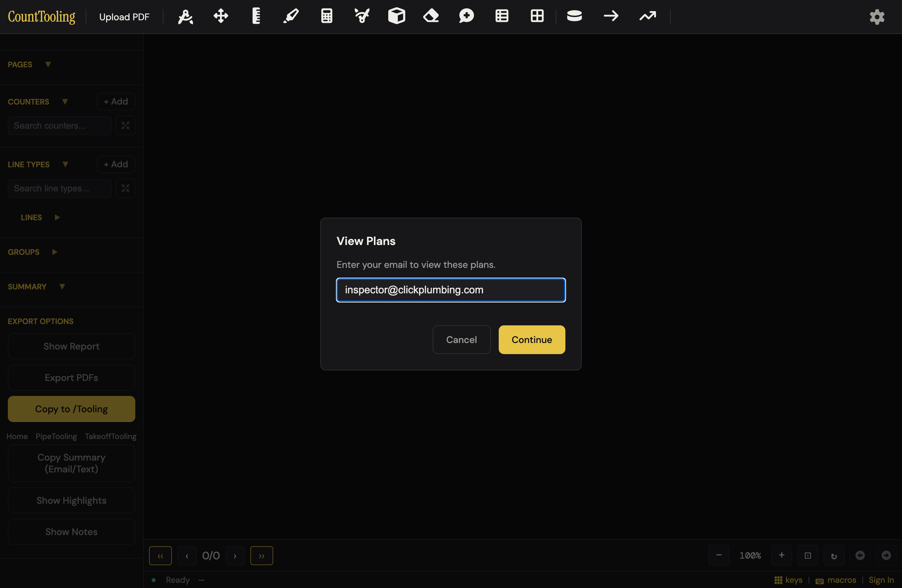Redo with the right arrow circle
This screenshot has width=902, height=588.
coord(886,555)
